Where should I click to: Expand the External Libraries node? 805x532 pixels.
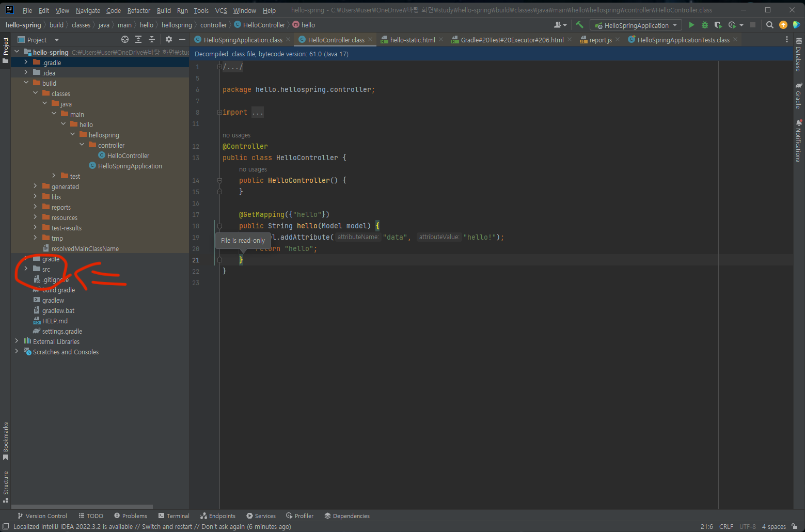click(x=17, y=341)
